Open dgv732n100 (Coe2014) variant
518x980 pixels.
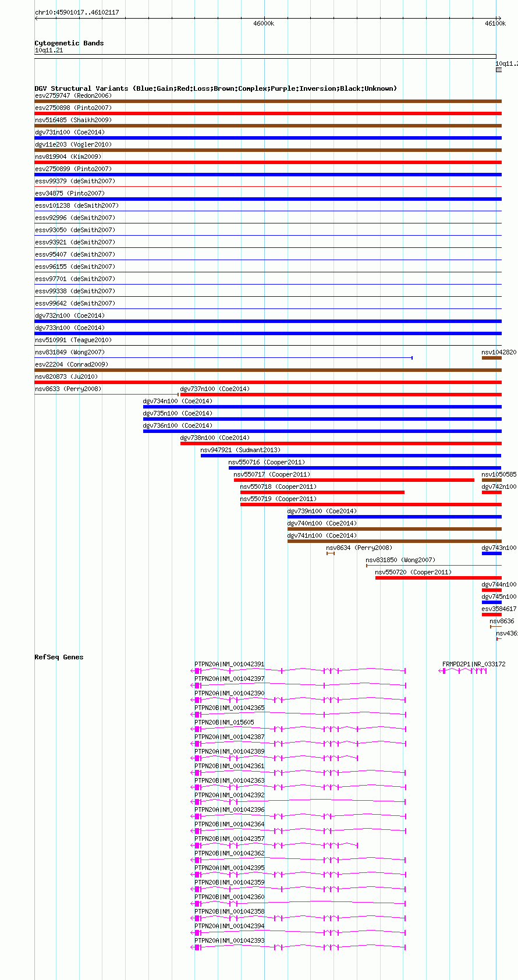70,315
